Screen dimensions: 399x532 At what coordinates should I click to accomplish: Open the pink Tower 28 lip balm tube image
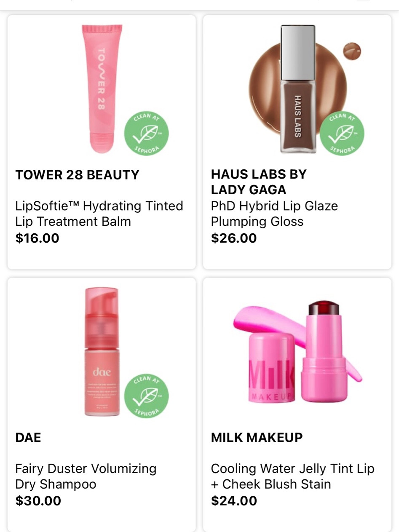tap(102, 89)
